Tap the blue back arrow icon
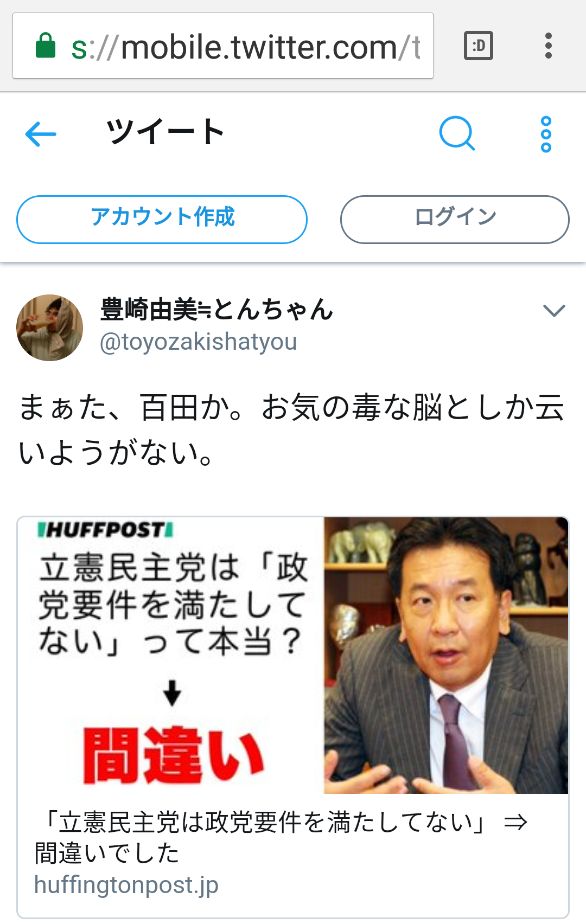Image resolution: width=586 pixels, height=924 pixels. tap(41, 134)
